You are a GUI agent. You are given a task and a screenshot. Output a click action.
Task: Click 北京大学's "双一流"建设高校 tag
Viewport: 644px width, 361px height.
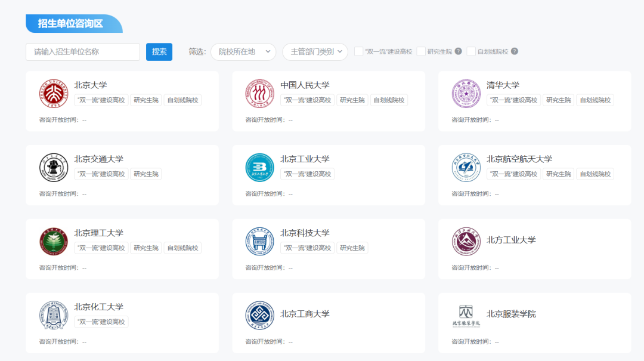pos(101,100)
